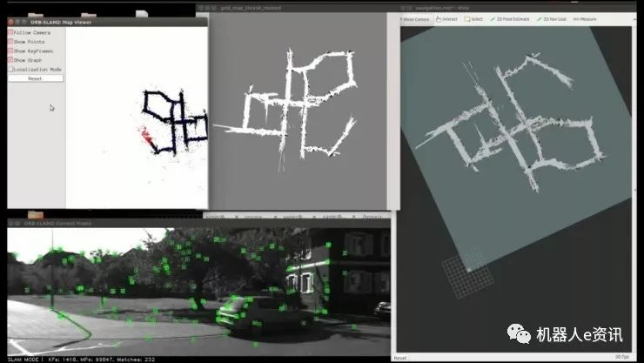Click the toolbar overflow arrow in RViz

[634, 19]
